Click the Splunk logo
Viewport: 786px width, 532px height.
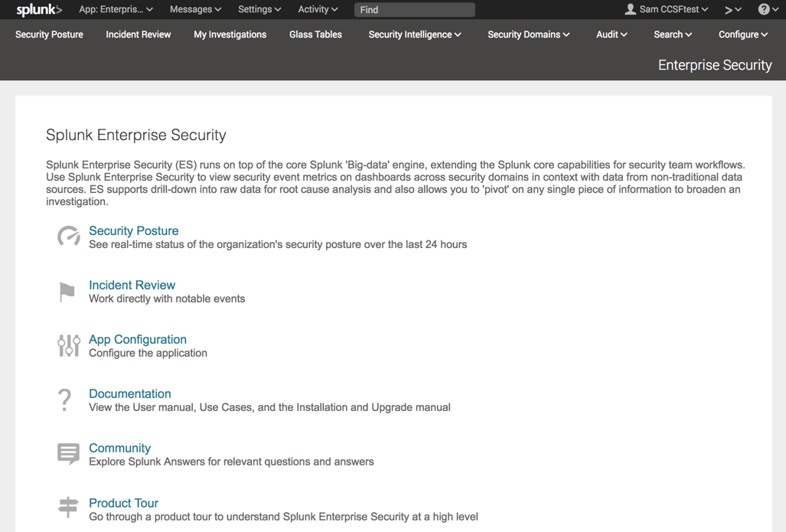click(39, 10)
